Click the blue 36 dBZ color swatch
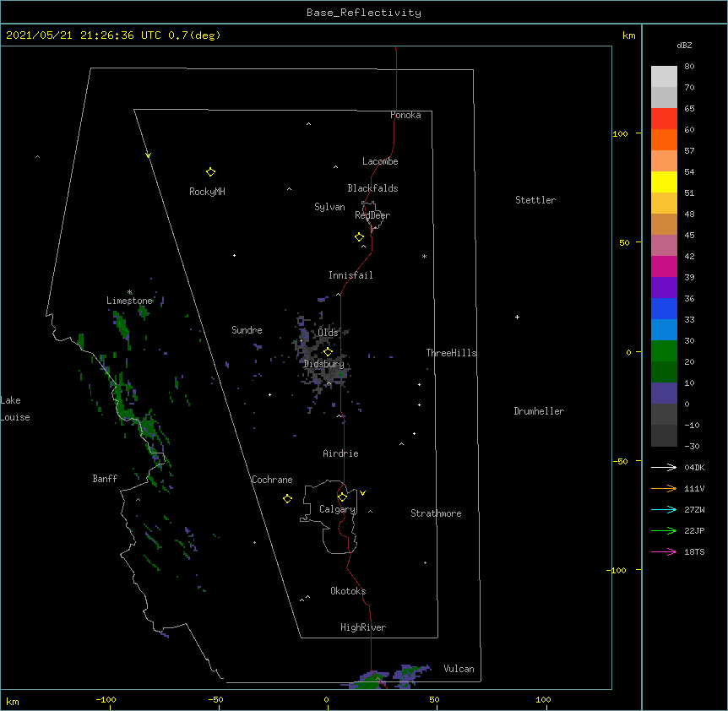Screen dimensions: 728x711 [664, 308]
